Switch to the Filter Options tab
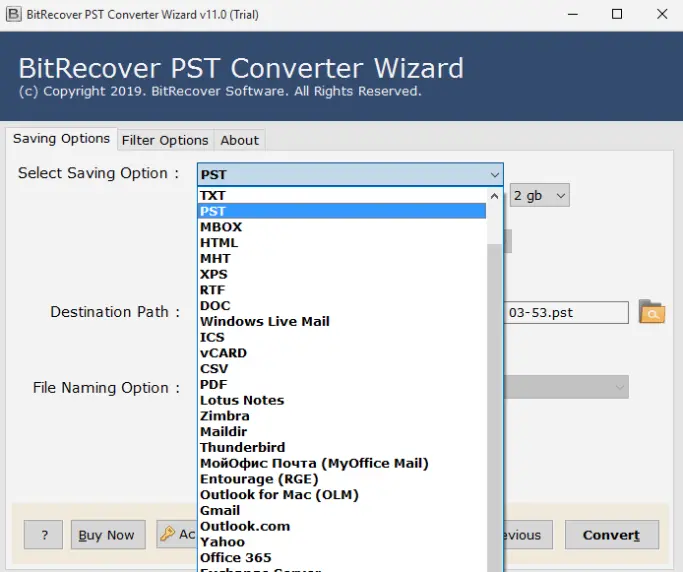This screenshot has height=572, width=683. pos(165,140)
